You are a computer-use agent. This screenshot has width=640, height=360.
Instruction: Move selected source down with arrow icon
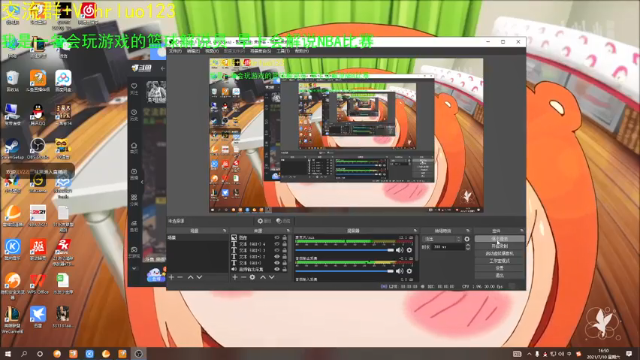coord(271,277)
